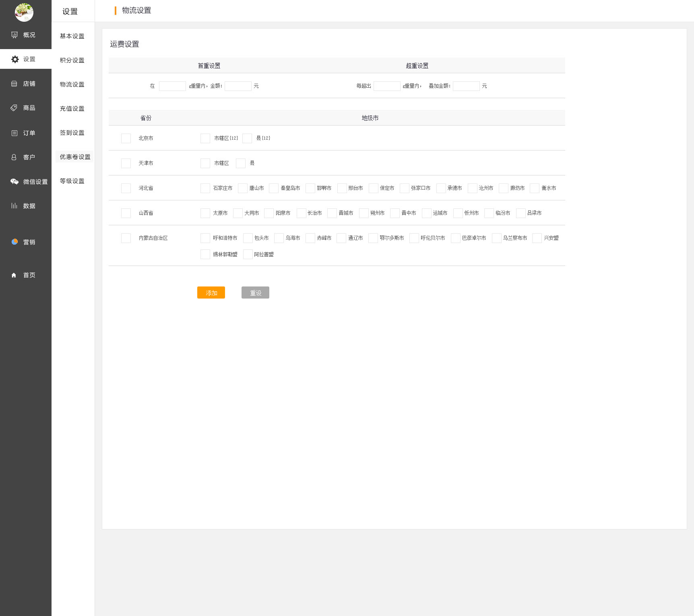Click the orange 添加 button
This screenshot has width=694, height=616.
(211, 293)
